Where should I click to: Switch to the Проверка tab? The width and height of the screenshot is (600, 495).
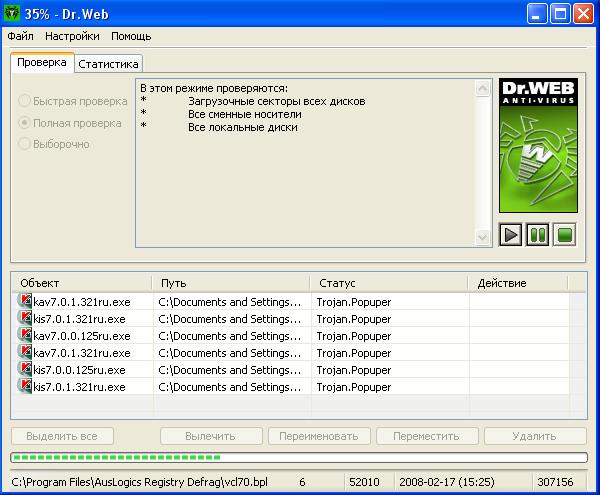(x=42, y=62)
